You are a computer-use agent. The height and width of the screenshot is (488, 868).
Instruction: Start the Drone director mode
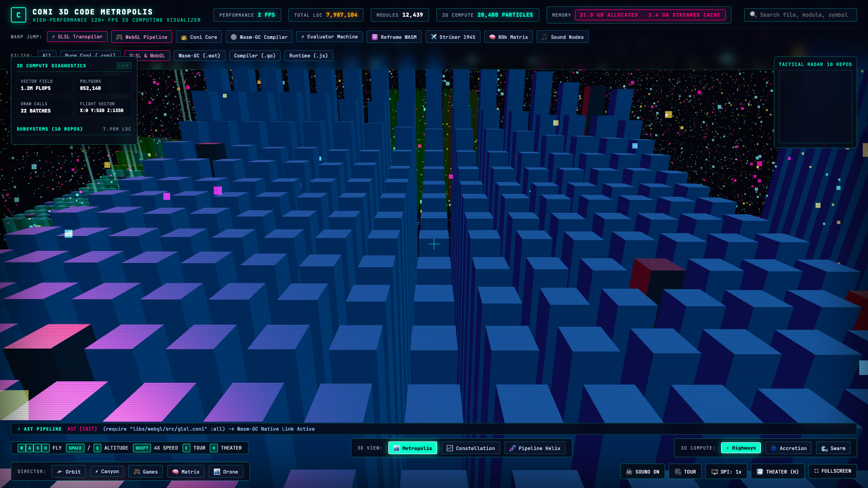click(x=226, y=472)
